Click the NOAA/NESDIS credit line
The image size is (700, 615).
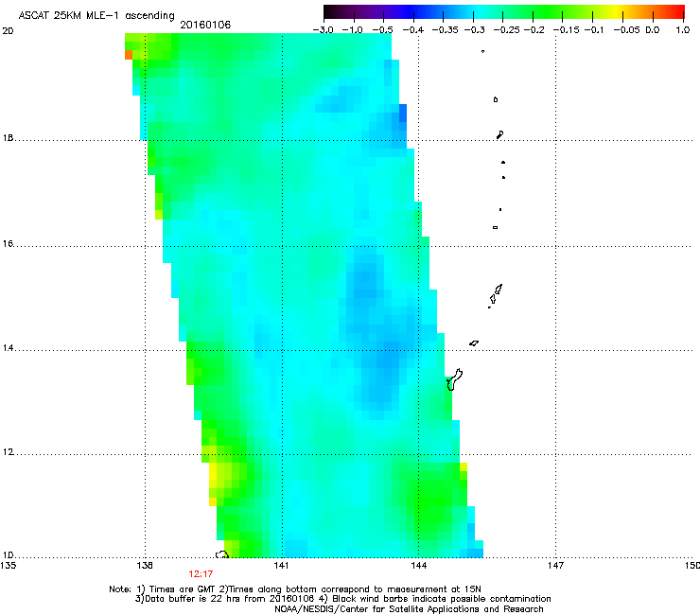[x=409, y=608]
